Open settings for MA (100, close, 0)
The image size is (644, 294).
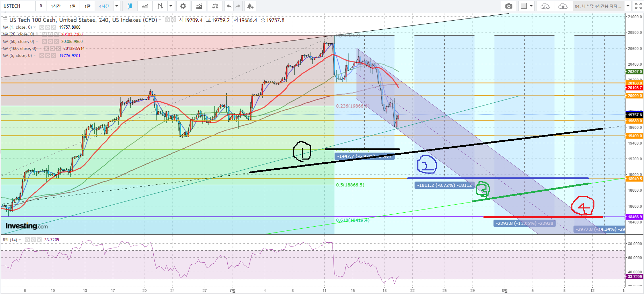[x=52, y=49]
